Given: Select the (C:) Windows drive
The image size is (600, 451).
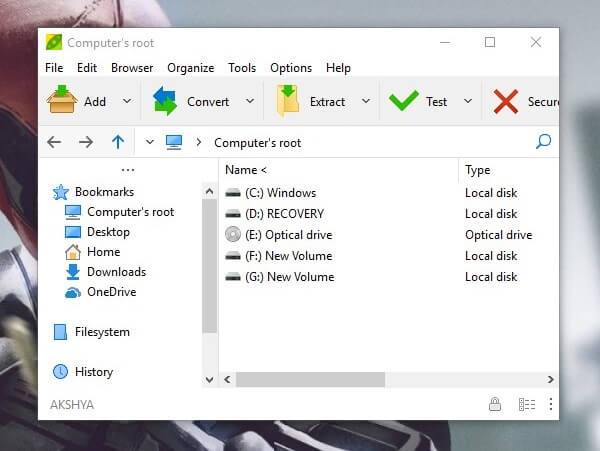Looking at the screenshot, I should click(x=280, y=193).
